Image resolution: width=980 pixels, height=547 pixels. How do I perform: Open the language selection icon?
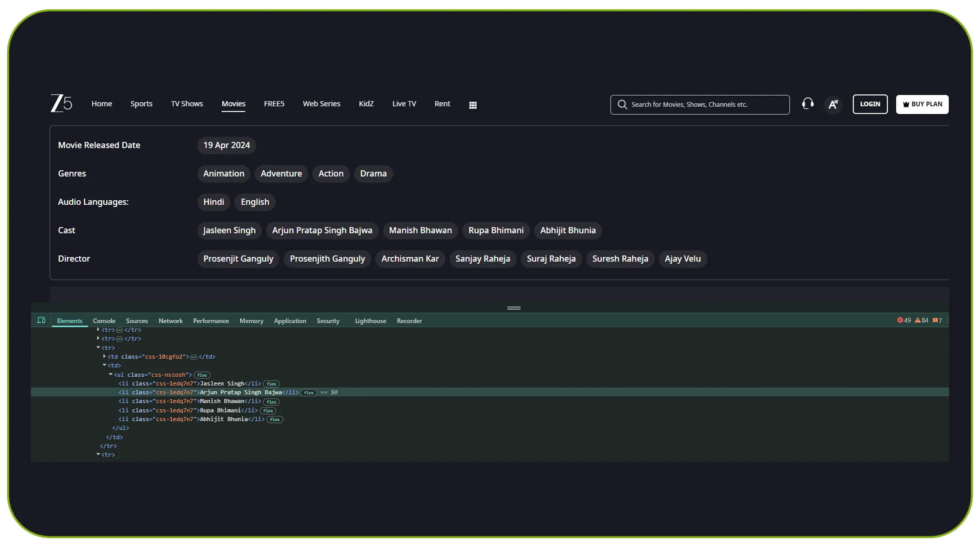[x=833, y=105]
